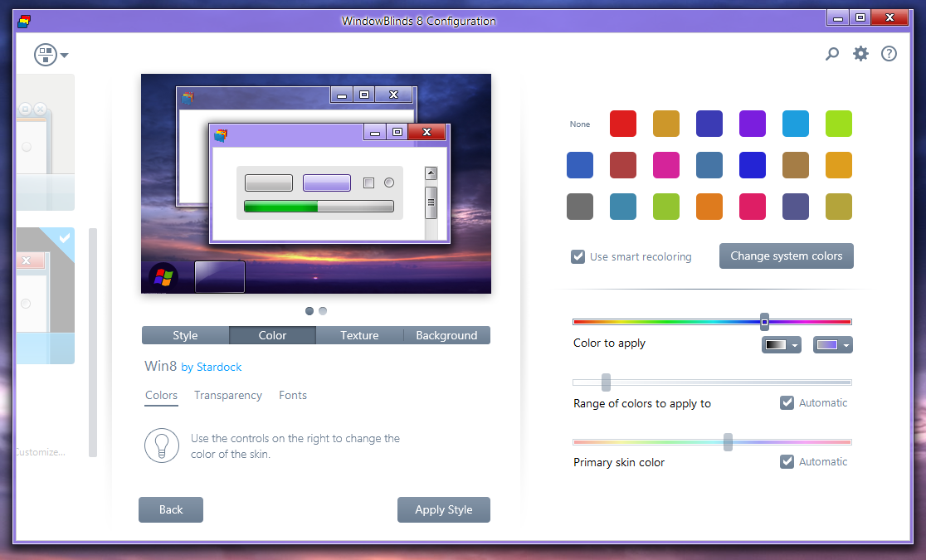
Task: Switch to the Fonts sub-tab
Action: [x=293, y=395]
